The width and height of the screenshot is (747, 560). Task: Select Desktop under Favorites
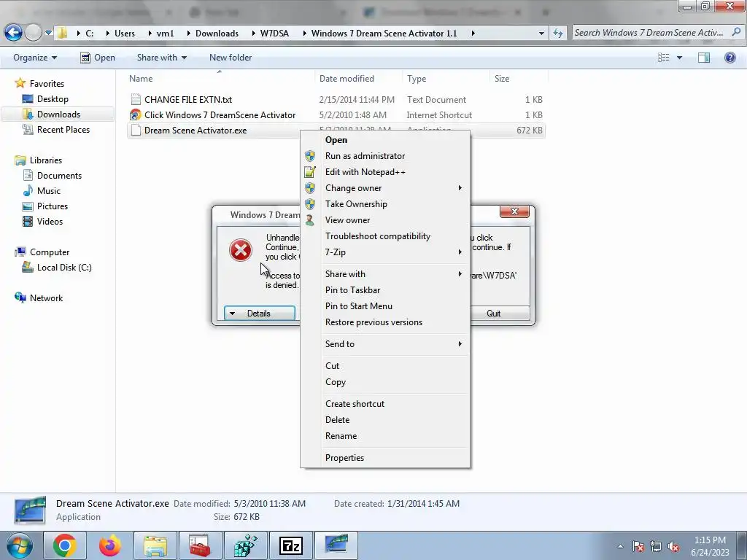pyautogui.click(x=53, y=99)
